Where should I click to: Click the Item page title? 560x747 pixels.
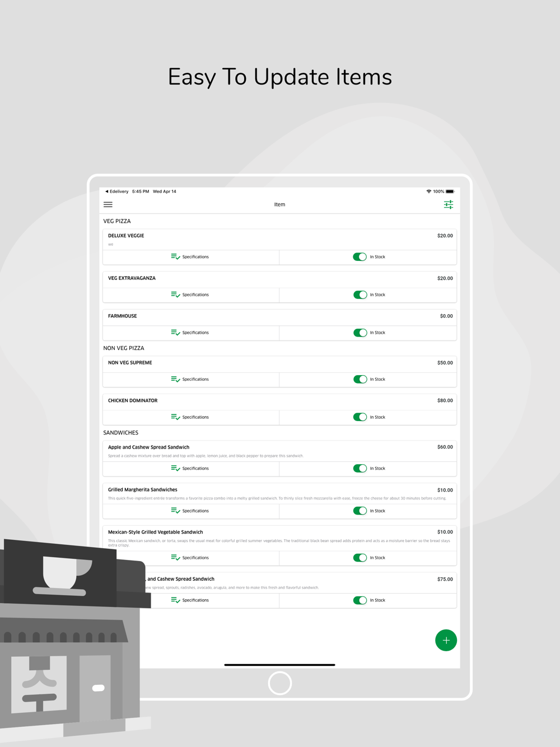[279, 205]
